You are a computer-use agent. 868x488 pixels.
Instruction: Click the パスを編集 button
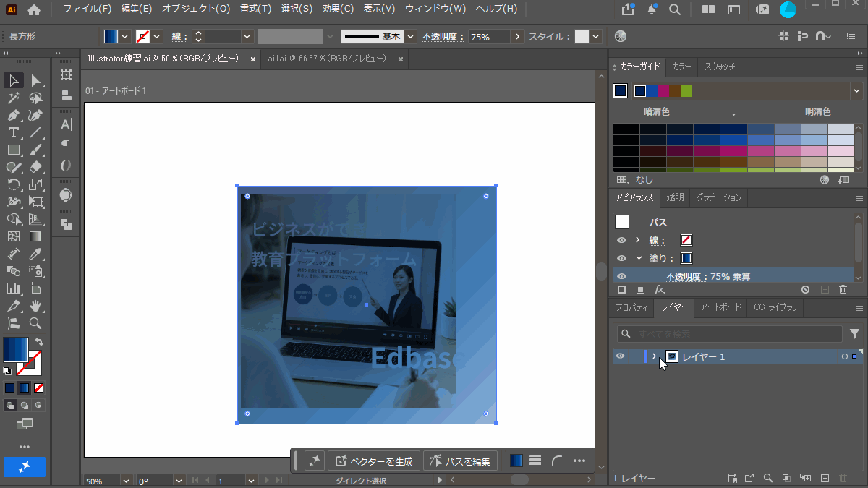click(x=460, y=461)
